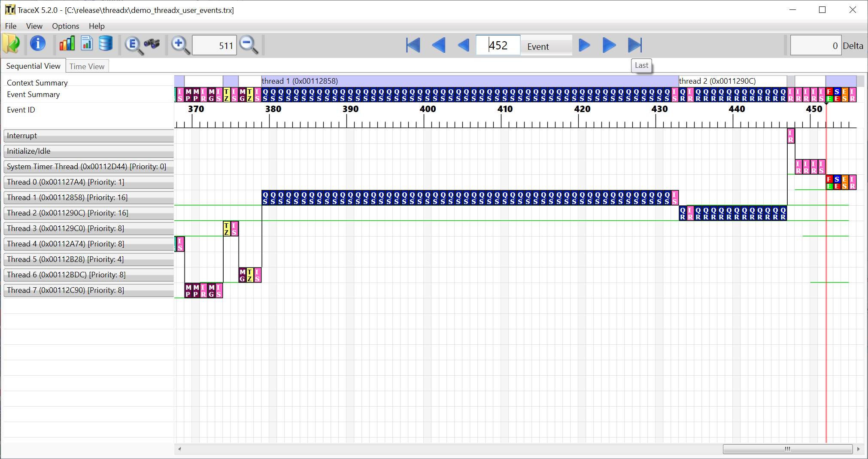Viewport: 868px width, 459px height.
Task: Open the trace report document icon
Action: (x=87, y=43)
